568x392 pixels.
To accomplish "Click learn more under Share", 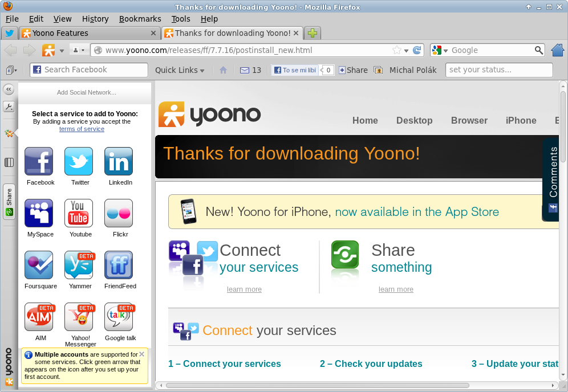I will (396, 289).
